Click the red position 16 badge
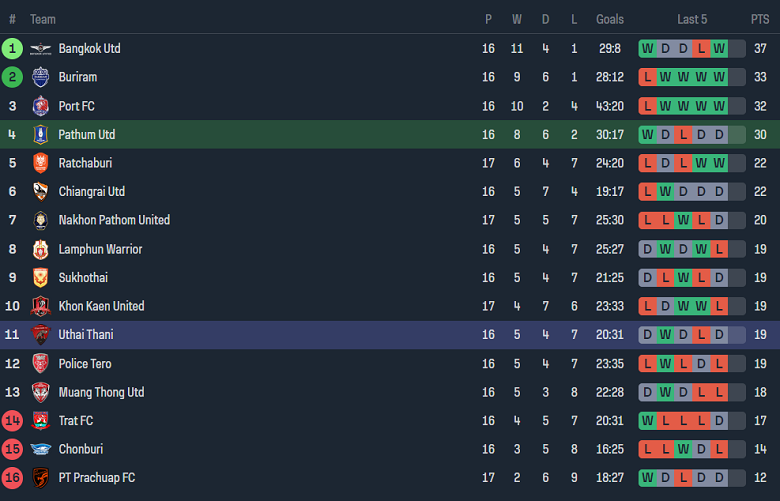This screenshot has height=501, width=780. pos(12,478)
